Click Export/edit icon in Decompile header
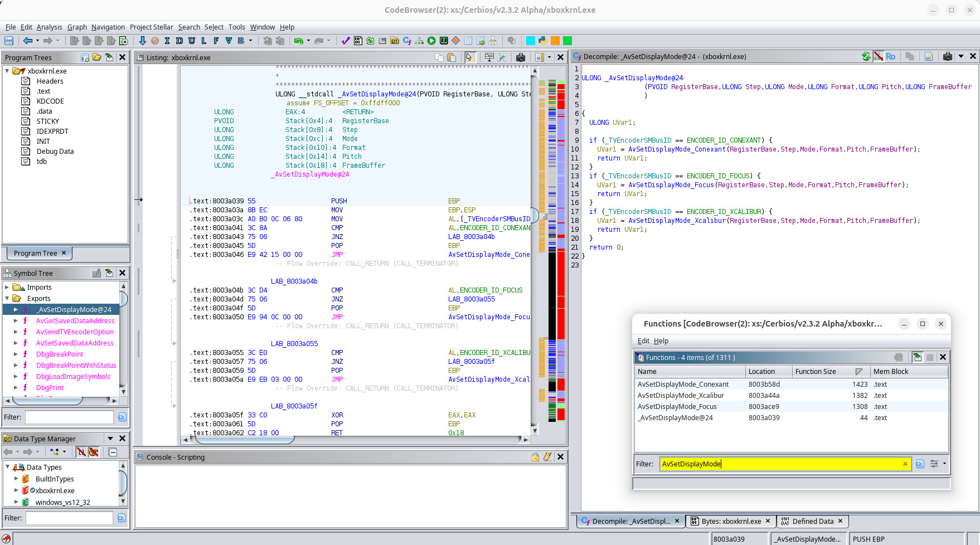 coord(929,56)
